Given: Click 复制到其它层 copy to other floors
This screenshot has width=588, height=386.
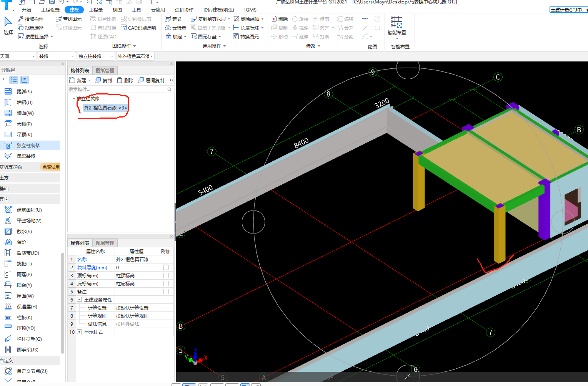Looking at the screenshot, I should (x=208, y=19).
